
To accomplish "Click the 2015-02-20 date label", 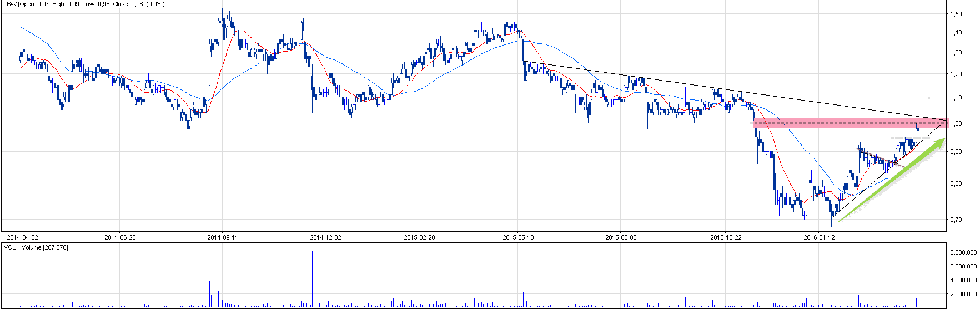I will coord(419,237).
